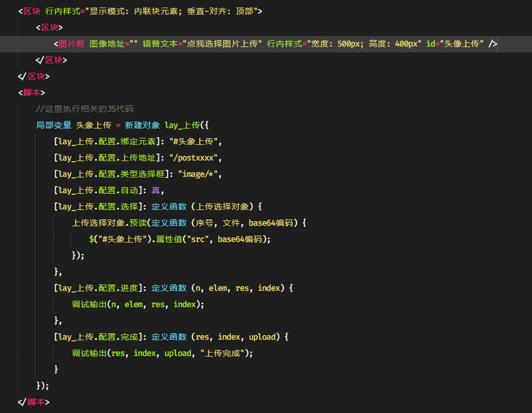Click the 上传地址 config key
Screen dimensions: 532x413
tap(138, 158)
